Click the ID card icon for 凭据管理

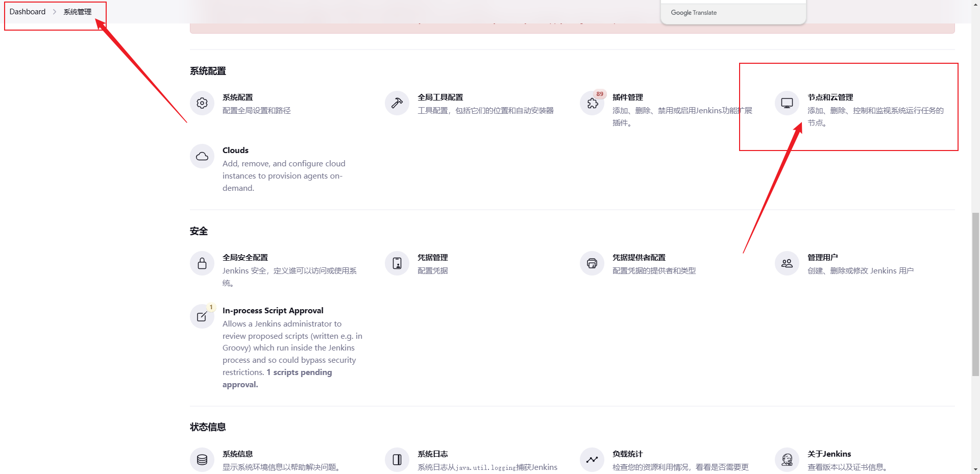(397, 263)
